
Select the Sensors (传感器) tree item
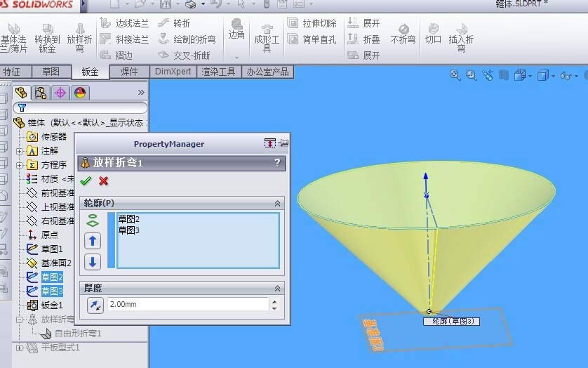(46, 137)
